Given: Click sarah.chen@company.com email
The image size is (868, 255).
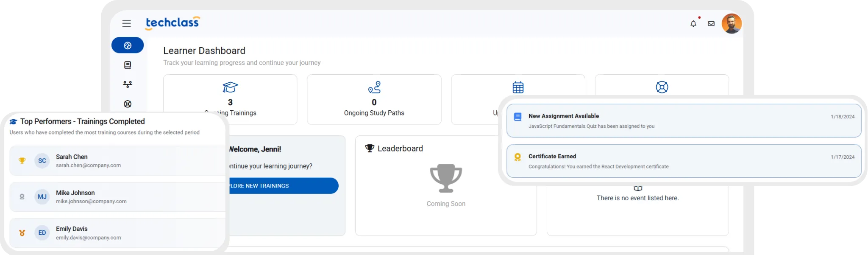Looking at the screenshot, I should point(88,165).
